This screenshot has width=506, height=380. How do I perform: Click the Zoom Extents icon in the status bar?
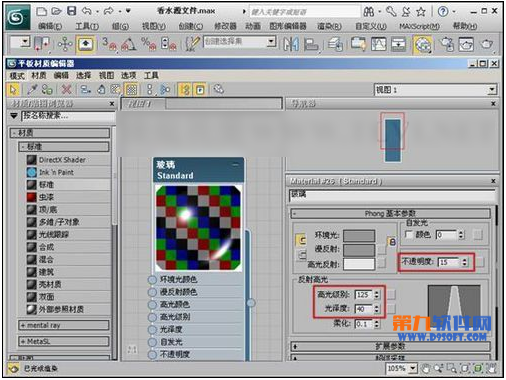coord(465,368)
